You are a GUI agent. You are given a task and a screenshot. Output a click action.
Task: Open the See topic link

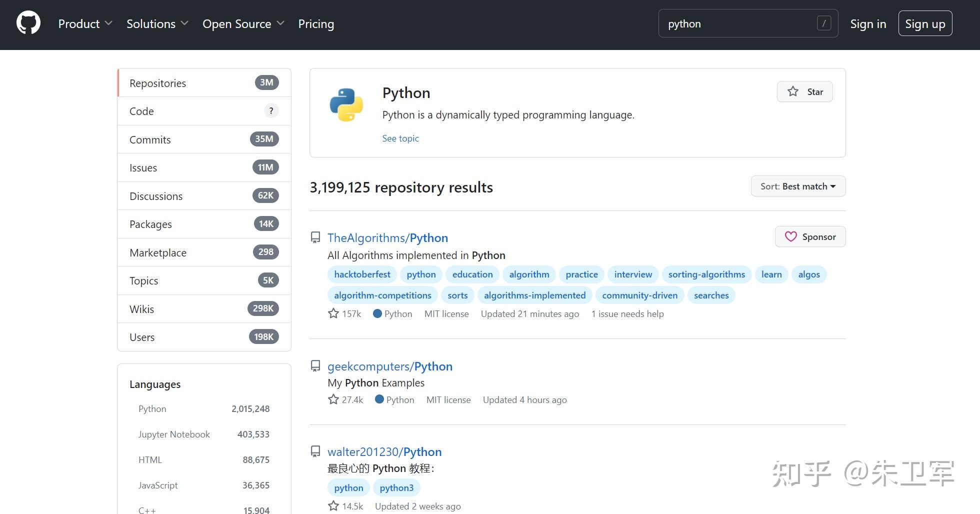coord(400,138)
